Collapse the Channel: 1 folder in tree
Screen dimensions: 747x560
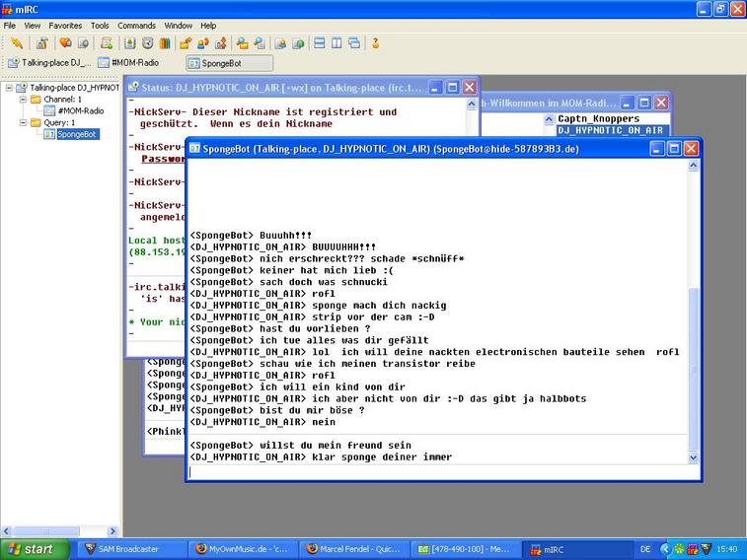coord(22,100)
